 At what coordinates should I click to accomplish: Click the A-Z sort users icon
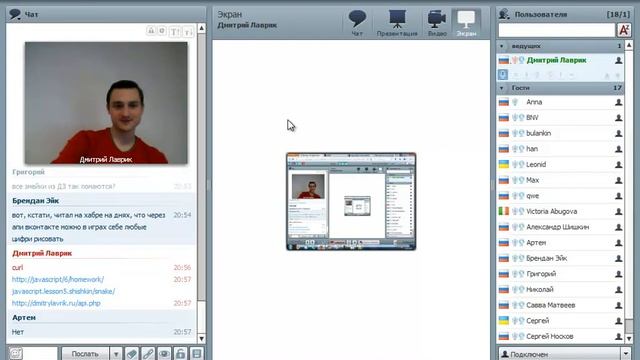click(x=624, y=30)
